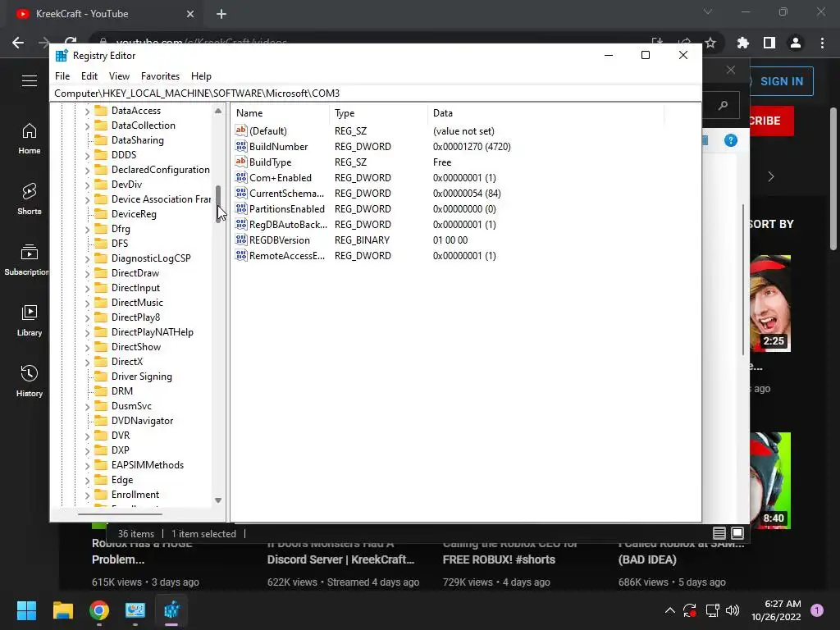Open the Windows Start menu

click(26, 610)
